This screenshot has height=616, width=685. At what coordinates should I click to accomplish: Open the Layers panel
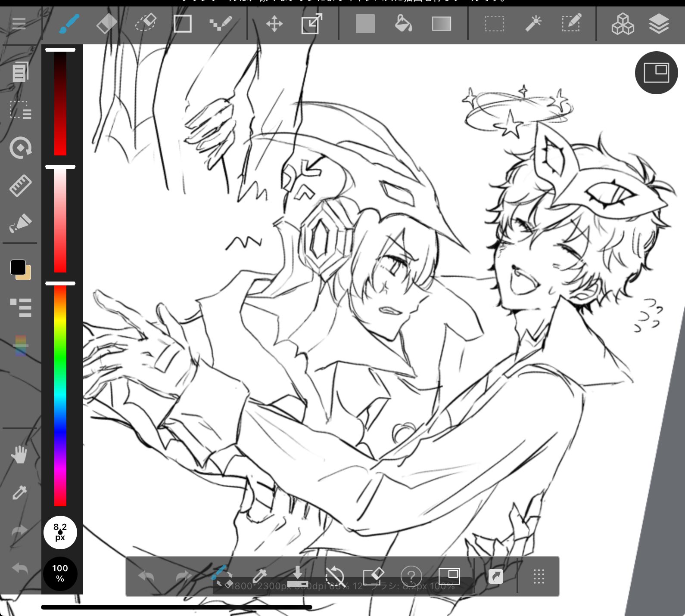coord(659,24)
